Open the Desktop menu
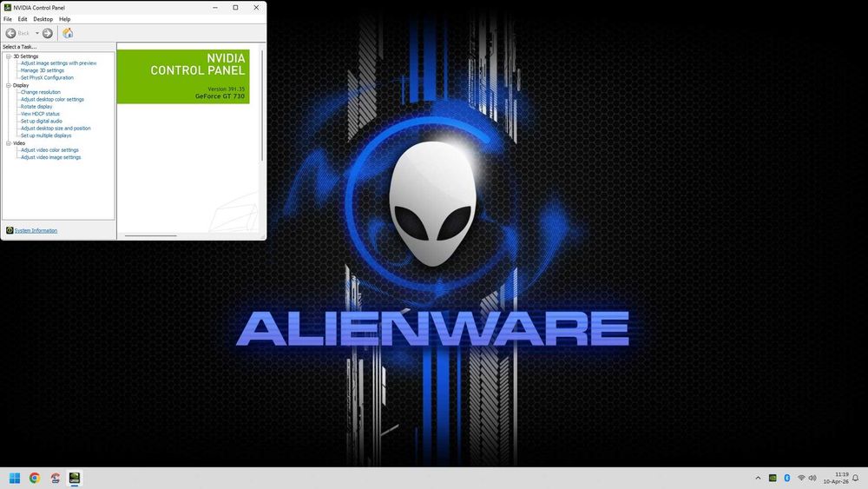 click(x=43, y=19)
